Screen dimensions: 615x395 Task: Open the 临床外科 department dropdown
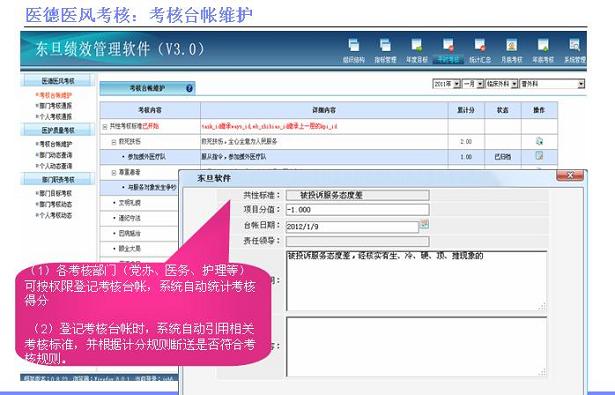coord(502,84)
